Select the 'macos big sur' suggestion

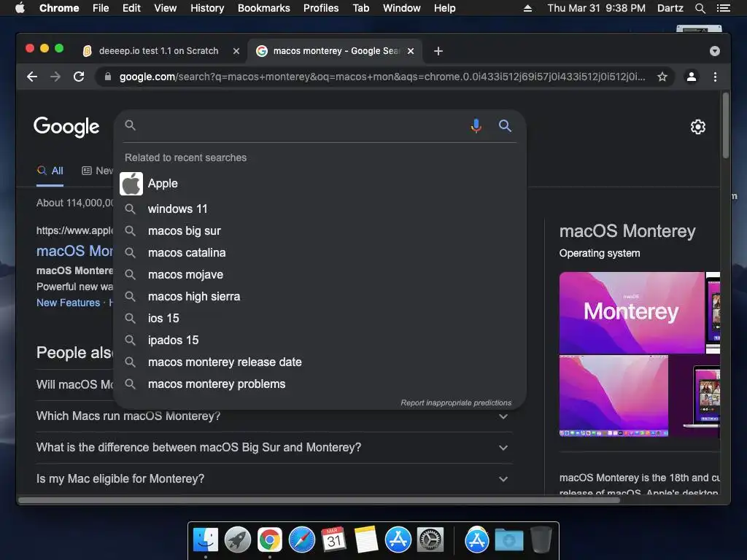[x=320, y=231]
